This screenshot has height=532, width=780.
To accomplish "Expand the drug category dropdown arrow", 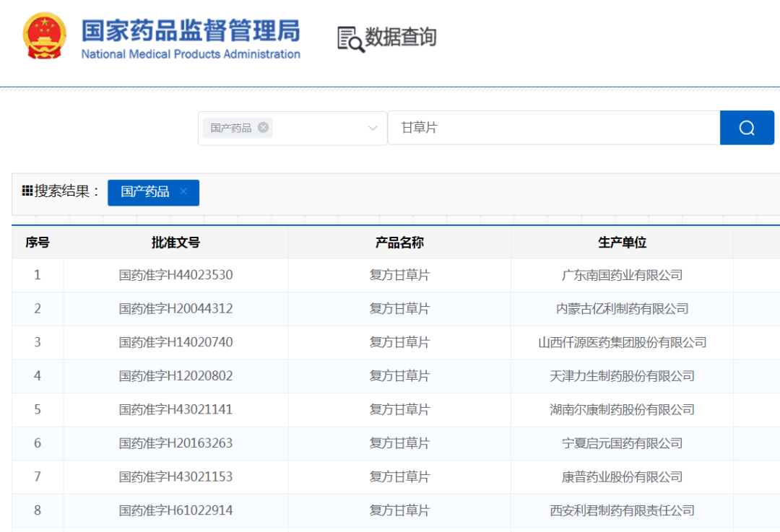I will coord(372,128).
